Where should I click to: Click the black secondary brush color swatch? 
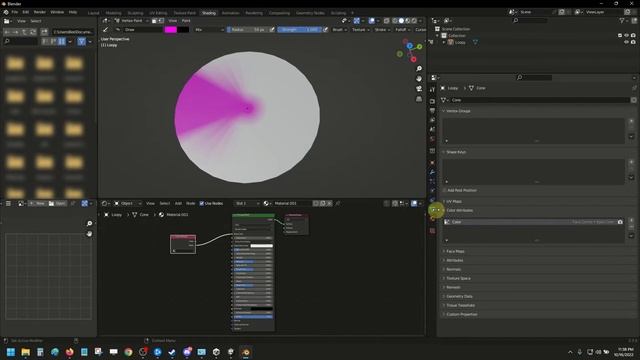point(183,29)
